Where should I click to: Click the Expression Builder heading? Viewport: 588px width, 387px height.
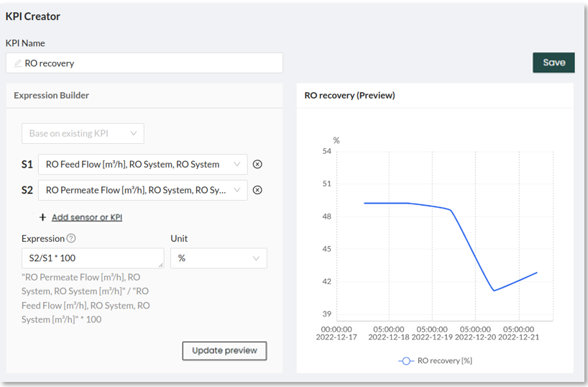(51, 95)
